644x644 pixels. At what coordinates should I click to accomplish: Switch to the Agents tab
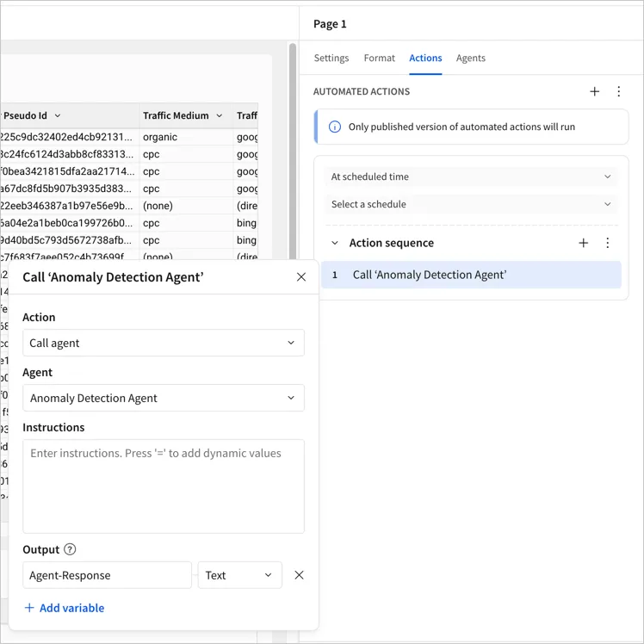coord(471,58)
